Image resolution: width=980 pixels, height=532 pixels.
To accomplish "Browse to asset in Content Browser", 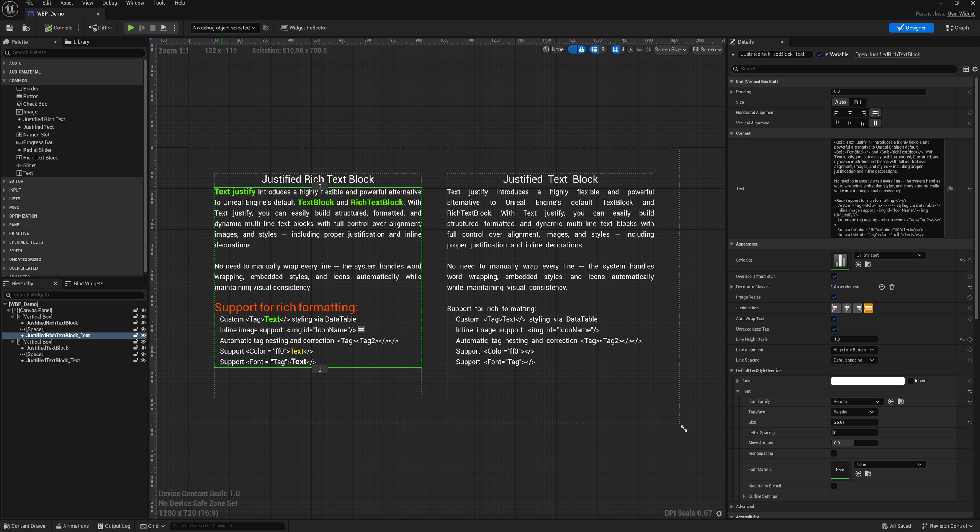I will (x=26, y=28).
